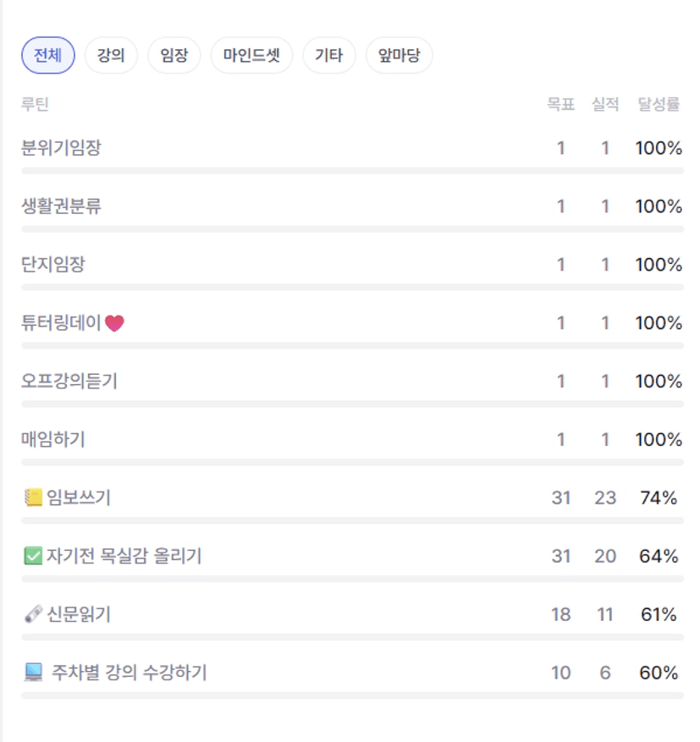This screenshot has width=700, height=742.
Task: Click the 임보쓰기 progress bar
Action: point(352,520)
